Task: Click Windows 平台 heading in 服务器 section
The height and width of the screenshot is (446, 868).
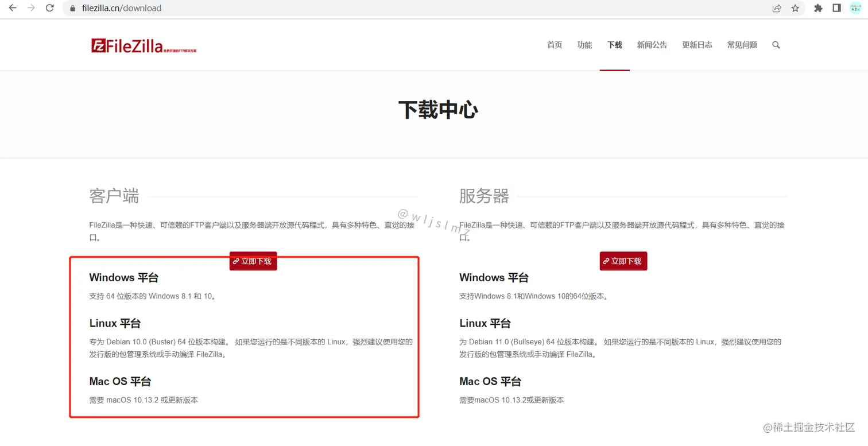Action: pos(494,278)
